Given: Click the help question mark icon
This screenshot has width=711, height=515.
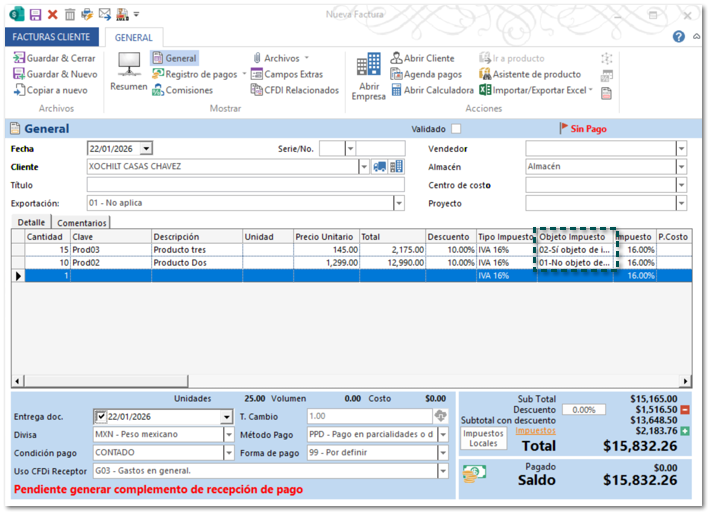Looking at the screenshot, I should coord(679,37).
